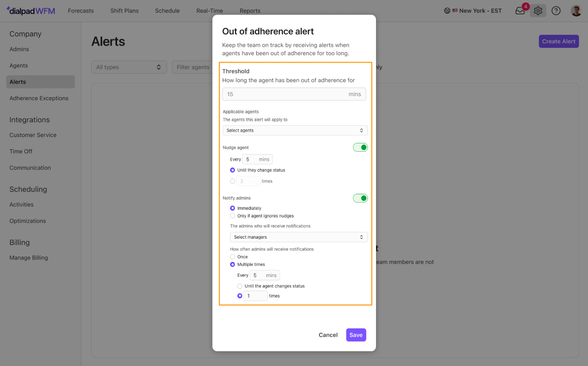Select 'Until the agent changes status' radio
Viewport: 588px width, 366px height.
pyautogui.click(x=240, y=286)
